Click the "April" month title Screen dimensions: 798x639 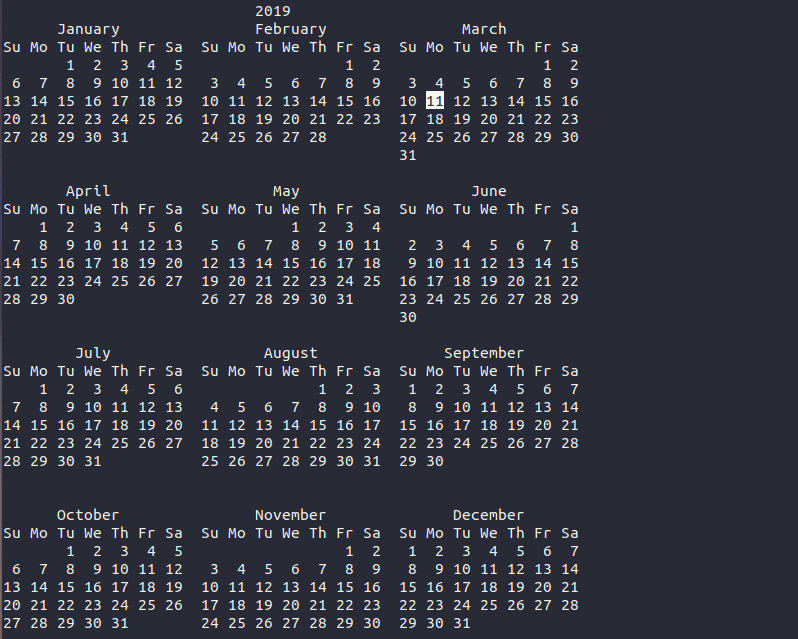click(x=88, y=191)
